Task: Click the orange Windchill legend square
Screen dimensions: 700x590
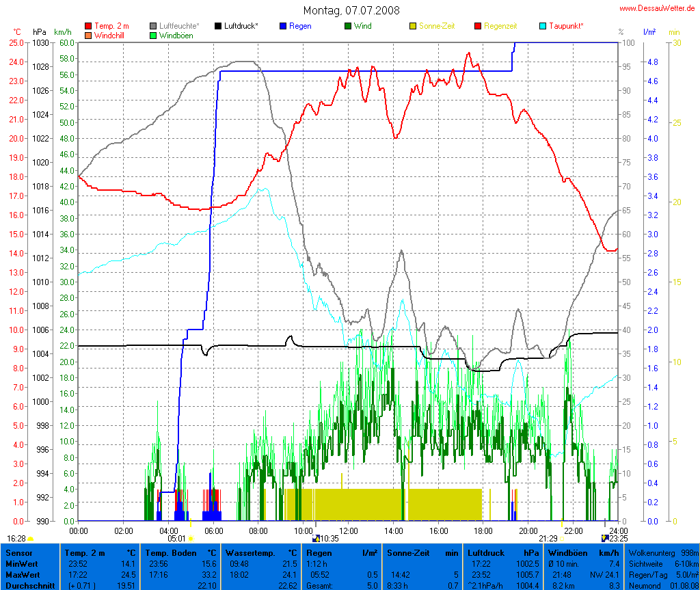Action: (x=88, y=35)
